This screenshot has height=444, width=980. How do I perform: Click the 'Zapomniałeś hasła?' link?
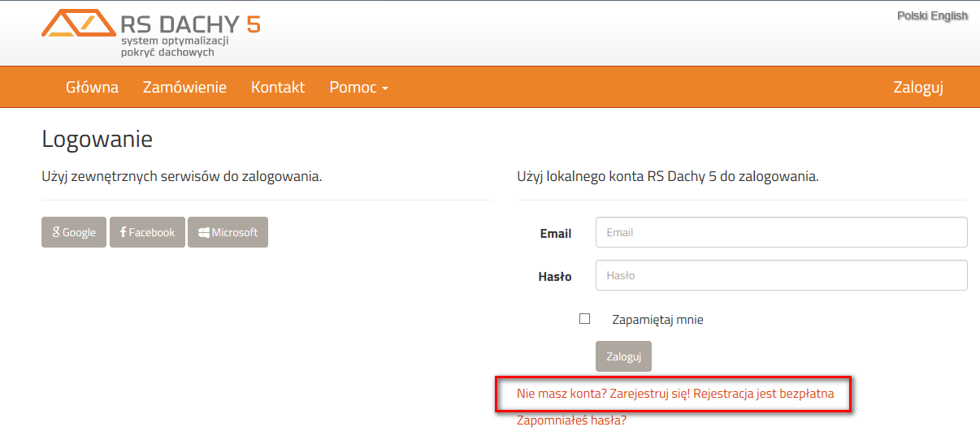[x=571, y=420]
